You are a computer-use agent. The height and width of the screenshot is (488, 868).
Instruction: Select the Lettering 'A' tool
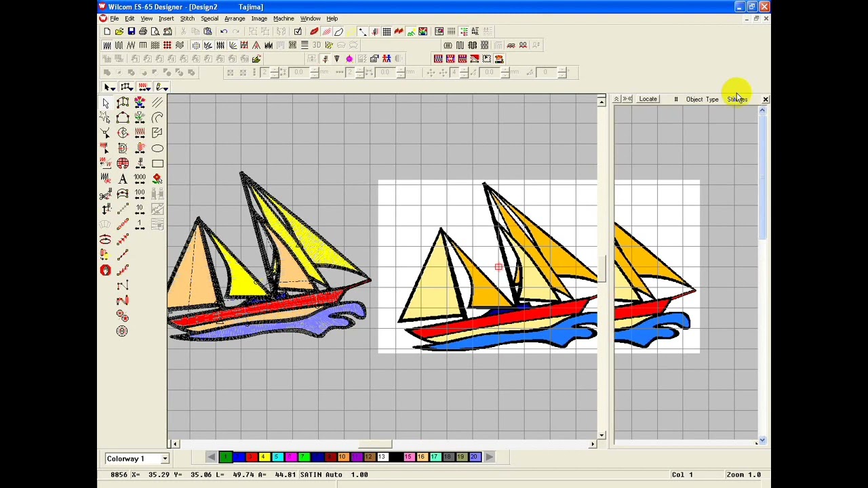tap(123, 179)
